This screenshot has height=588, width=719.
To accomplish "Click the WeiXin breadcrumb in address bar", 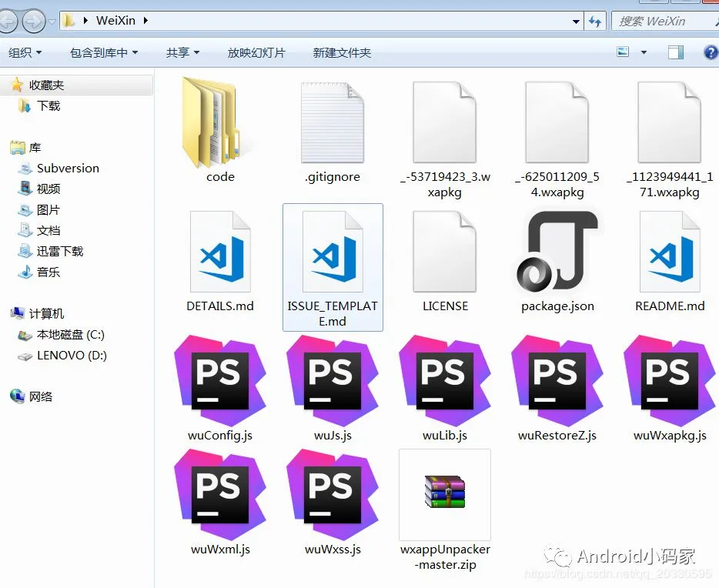I will [x=115, y=21].
